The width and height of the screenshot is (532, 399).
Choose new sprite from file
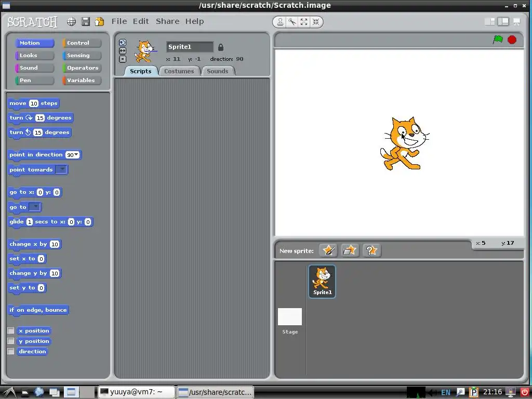point(350,251)
